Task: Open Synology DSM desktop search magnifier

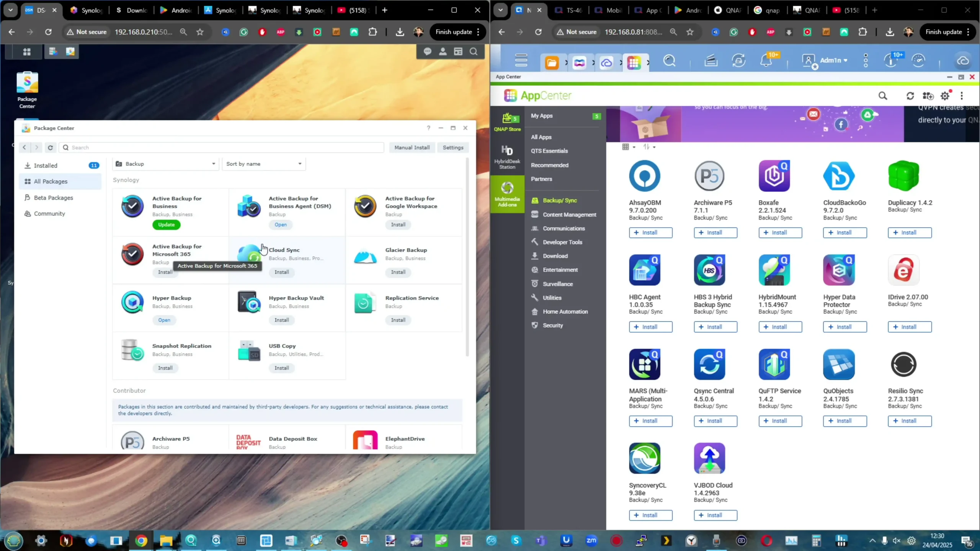Action: (474, 51)
